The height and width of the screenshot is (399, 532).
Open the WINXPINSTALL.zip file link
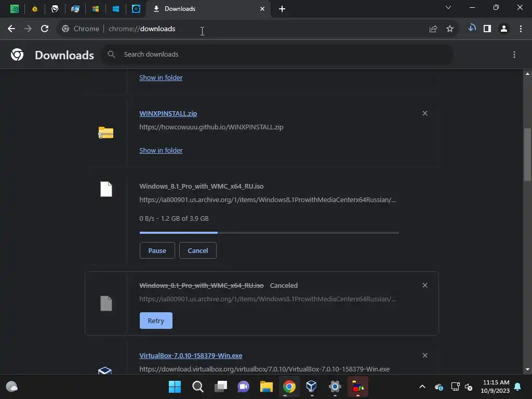[168, 114]
